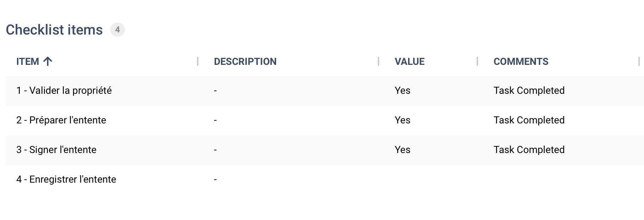Click the COMMENTS column header

pos(521,61)
